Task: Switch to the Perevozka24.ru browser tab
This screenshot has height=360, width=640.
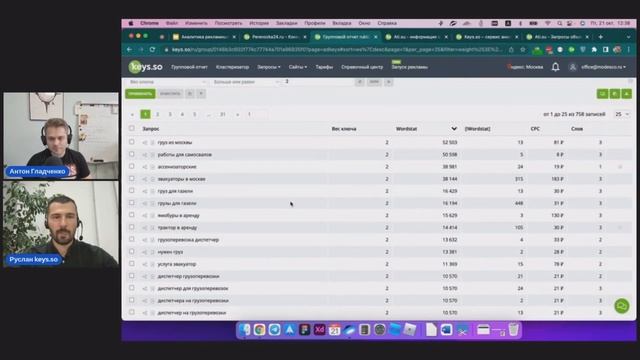Action: click(x=275, y=37)
